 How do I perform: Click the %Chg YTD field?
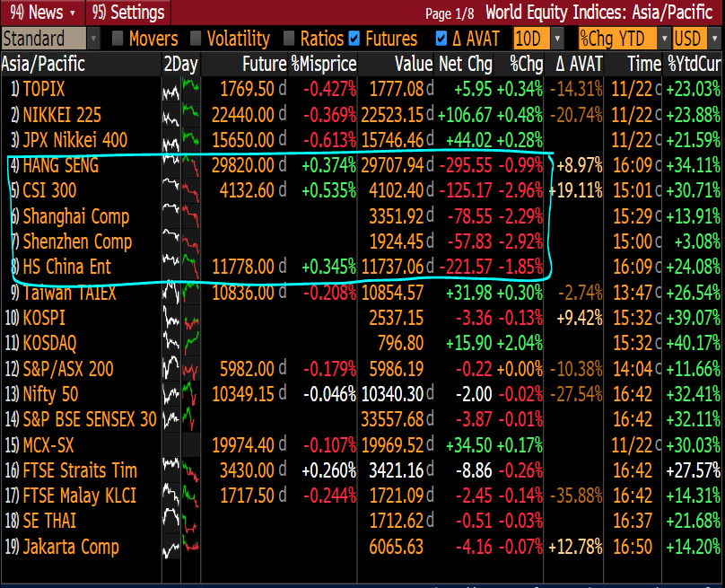pyautogui.click(x=618, y=39)
